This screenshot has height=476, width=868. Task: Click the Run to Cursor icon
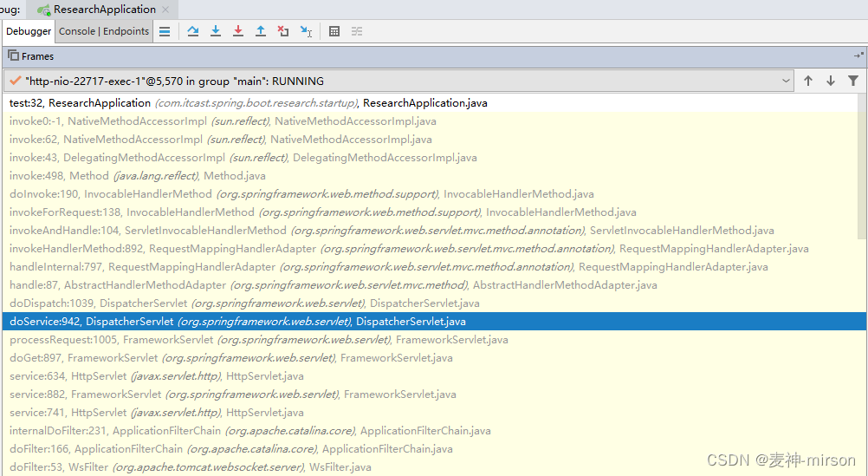click(306, 31)
